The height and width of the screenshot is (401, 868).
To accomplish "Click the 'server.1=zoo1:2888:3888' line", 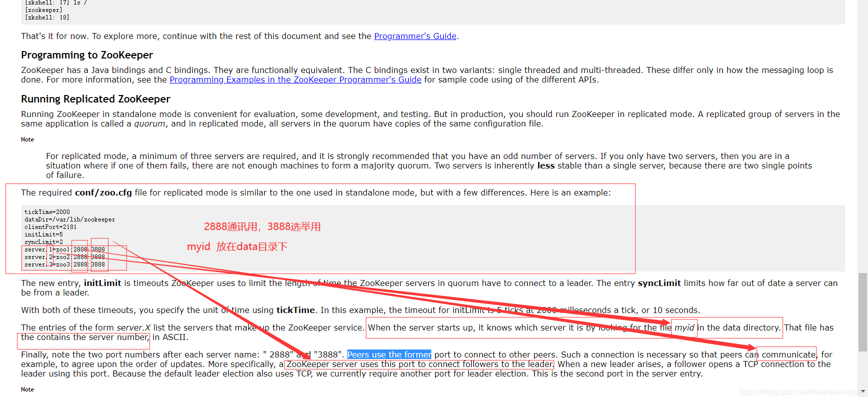I will pos(64,249).
